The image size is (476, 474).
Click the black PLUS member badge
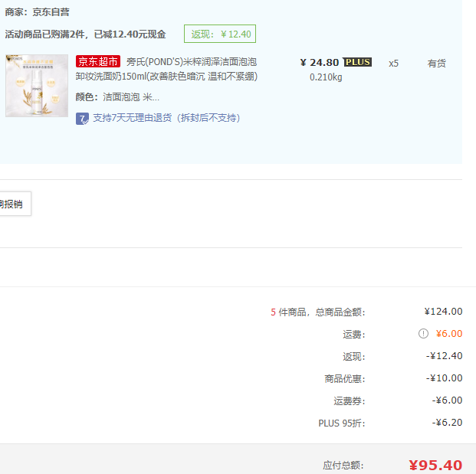(x=357, y=62)
